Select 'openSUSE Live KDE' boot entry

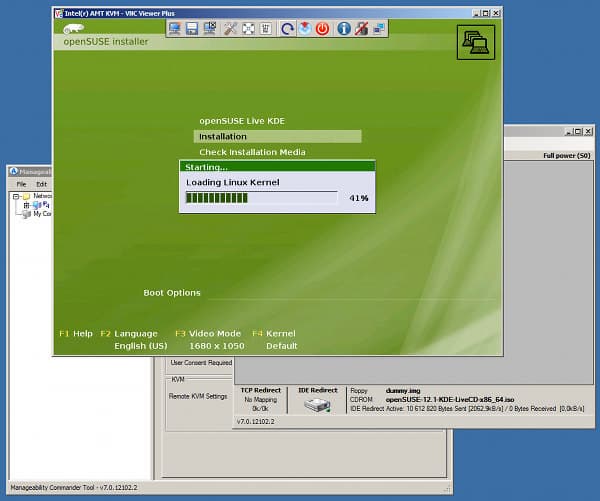coord(242,121)
